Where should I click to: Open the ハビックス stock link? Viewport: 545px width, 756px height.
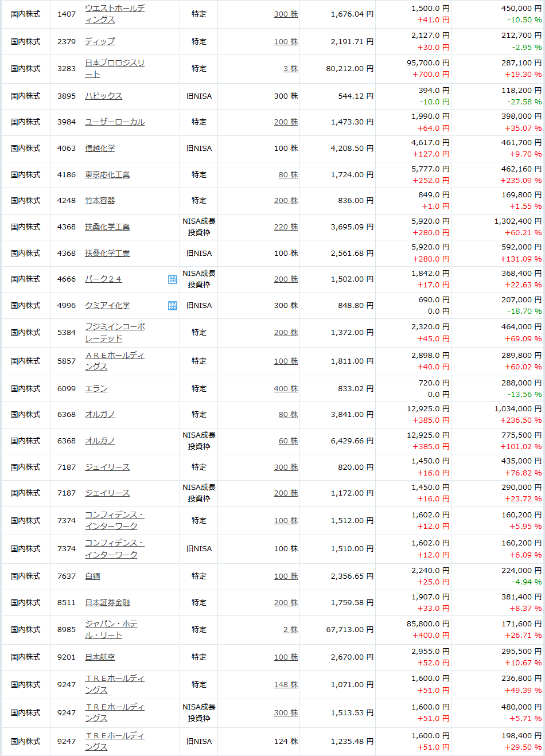click(x=103, y=96)
